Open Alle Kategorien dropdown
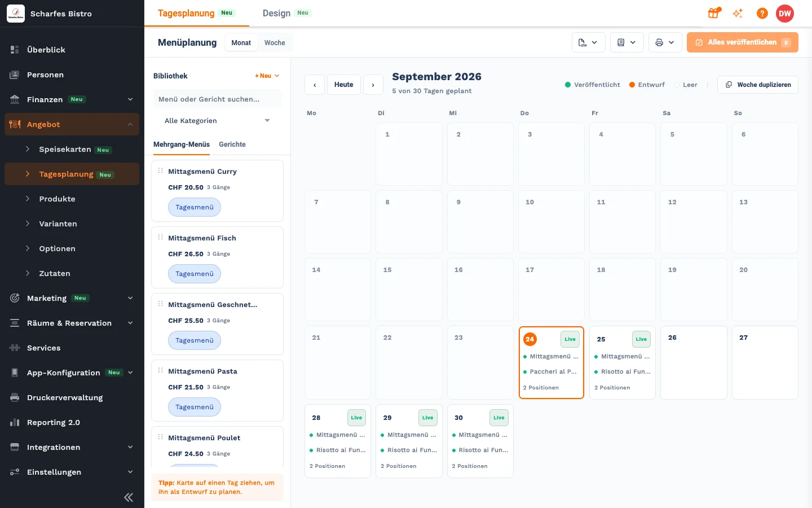Image resolution: width=812 pixels, height=508 pixels. tap(217, 121)
